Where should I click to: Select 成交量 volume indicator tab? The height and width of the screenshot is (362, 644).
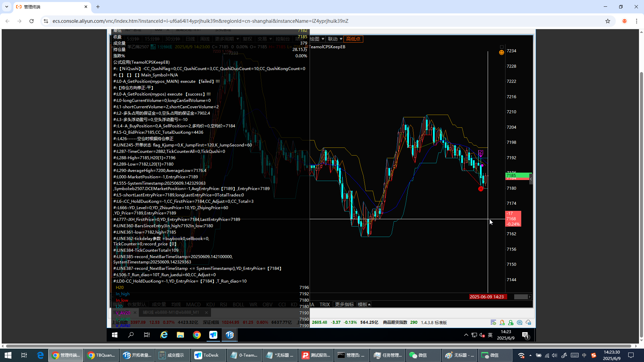(x=159, y=304)
